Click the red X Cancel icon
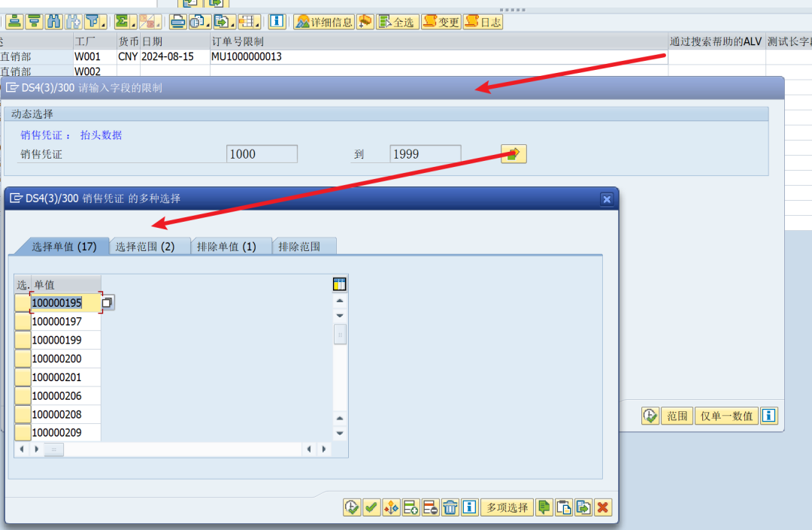The width and height of the screenshot is (812, 530). click(x=603, y=507)
